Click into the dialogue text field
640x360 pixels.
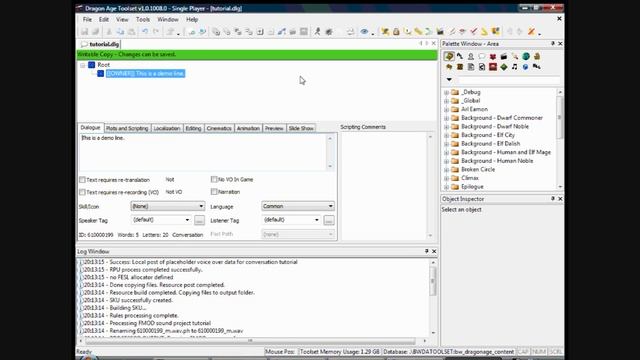203,152
